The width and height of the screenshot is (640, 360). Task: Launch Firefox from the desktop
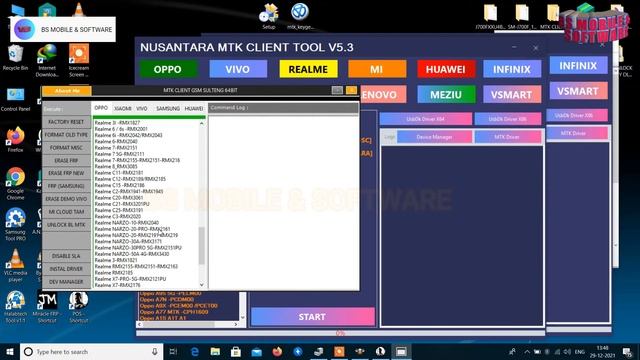coord(16,140)
